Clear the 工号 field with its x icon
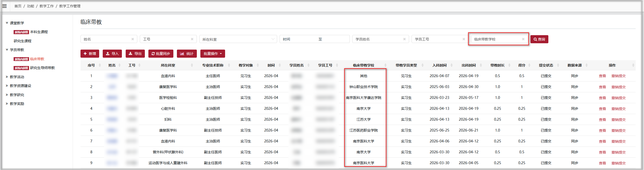This screenshot has width=644, height=170. [x=192, y=39]
